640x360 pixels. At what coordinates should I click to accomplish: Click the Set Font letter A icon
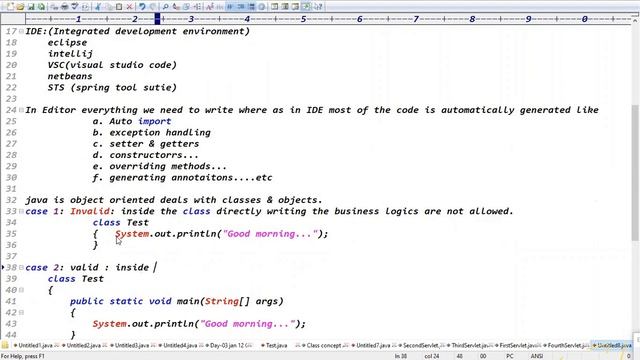pyautogui.click(x=209, y=7)
